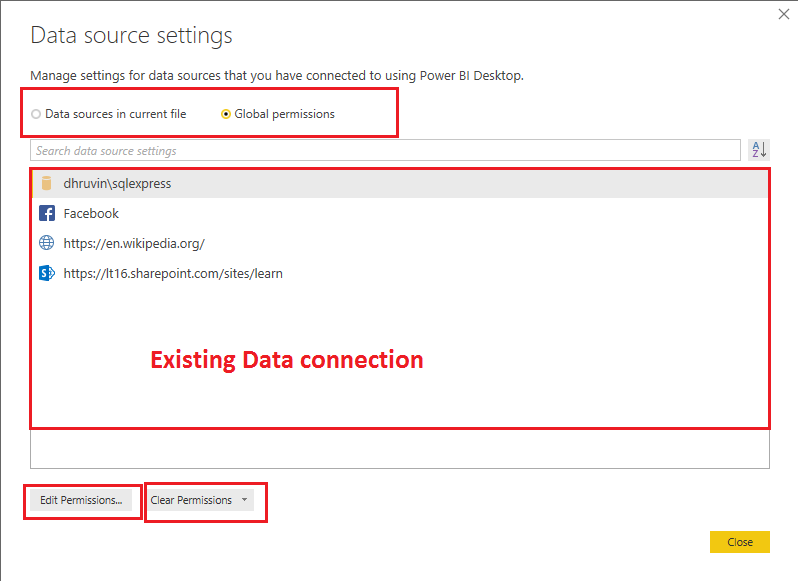Viewport: 798px width, 581px height.
Task: Close the dialog with the top-right X
Action: pyautogui.click(x=783, y=14)
